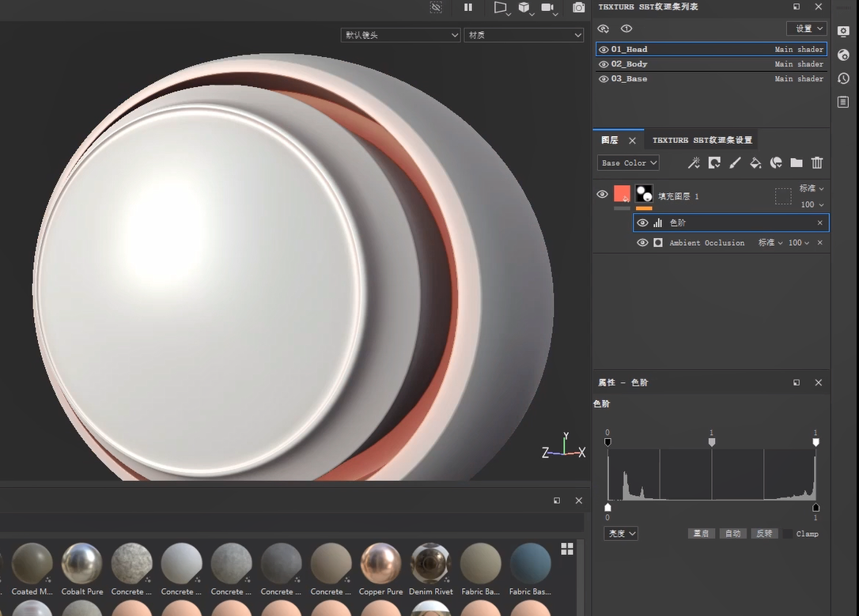Viewport: 859px width, 616px height.
Task: Click the white input level handle
Action: pos(815,442)
